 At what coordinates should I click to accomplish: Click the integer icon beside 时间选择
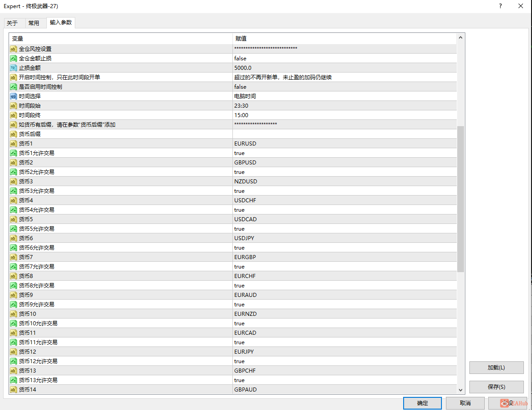pyautogui.click(x=13, y=96)
